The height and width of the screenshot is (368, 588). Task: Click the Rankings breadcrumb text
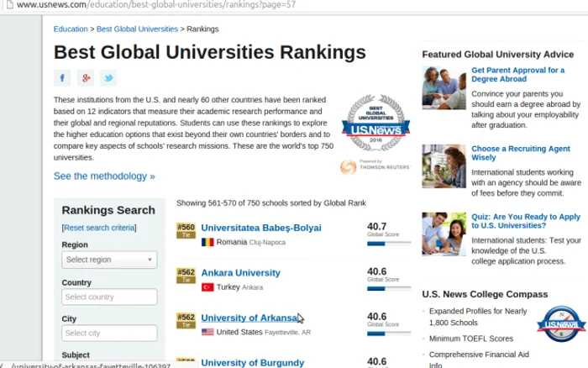[202, 29]
